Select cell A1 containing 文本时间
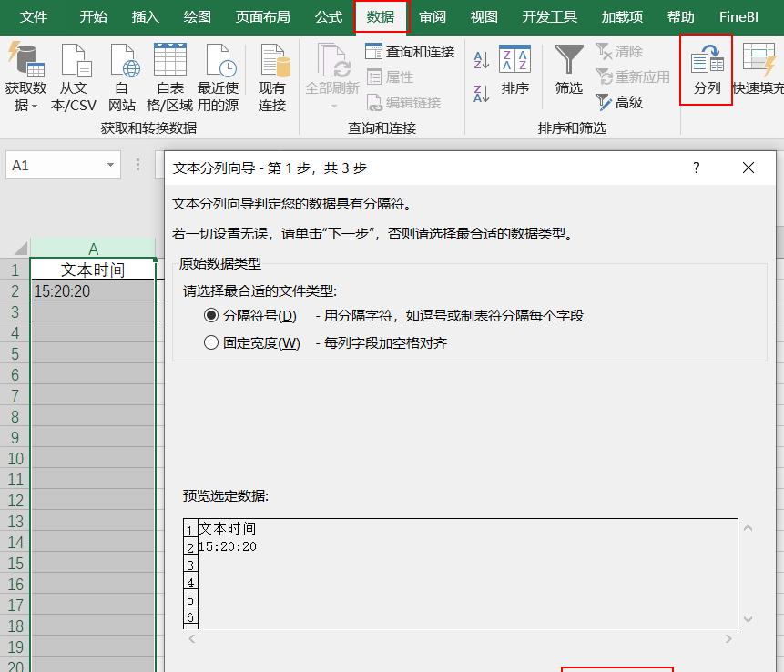The image size is (784, 672). click(93, 270)
